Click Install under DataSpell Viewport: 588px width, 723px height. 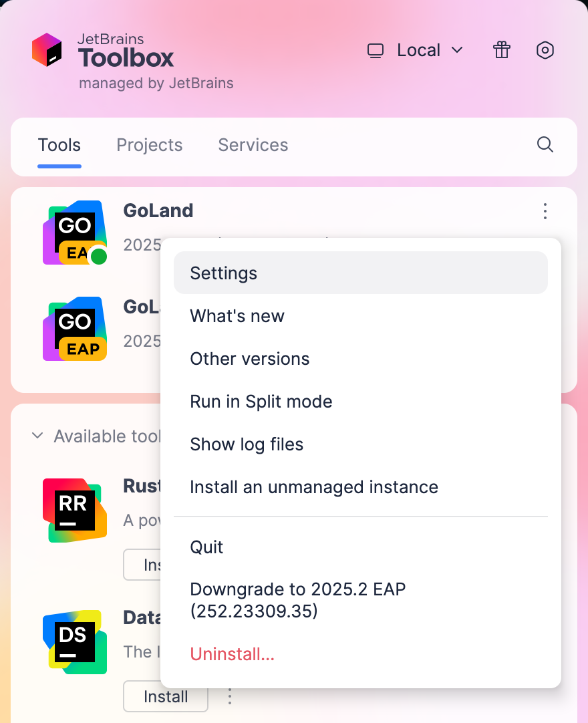click(x=166, y=696)
